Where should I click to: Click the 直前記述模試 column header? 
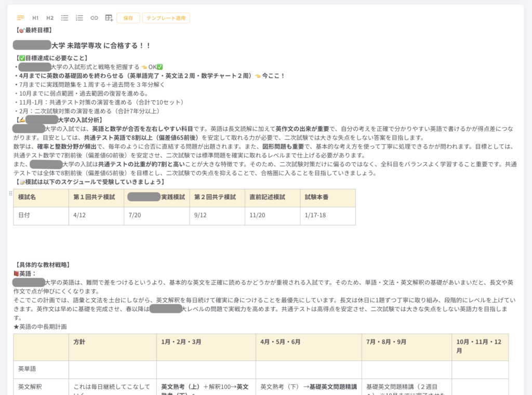click(x=268, y=197)
